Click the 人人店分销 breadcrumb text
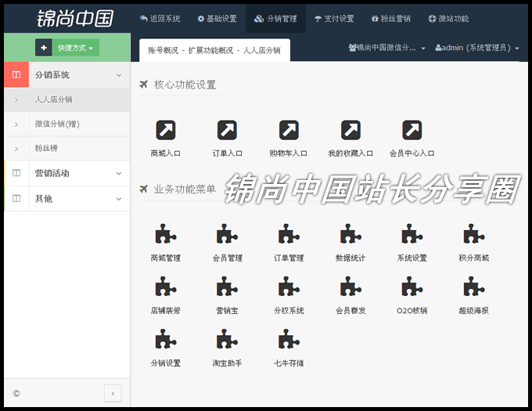Image resolution: width=532 pixels, height=411 pixels. pos(262,51)
